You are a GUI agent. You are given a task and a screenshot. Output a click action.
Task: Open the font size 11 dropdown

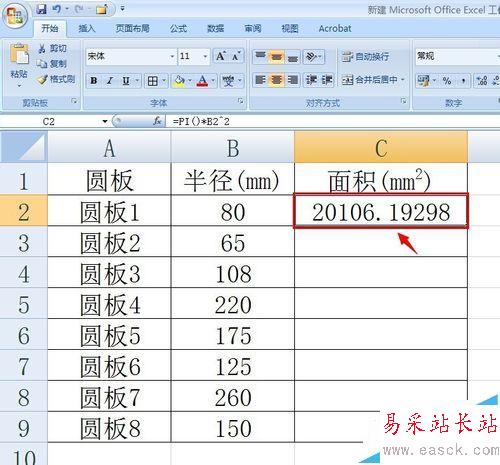click(x=205, y=56)
